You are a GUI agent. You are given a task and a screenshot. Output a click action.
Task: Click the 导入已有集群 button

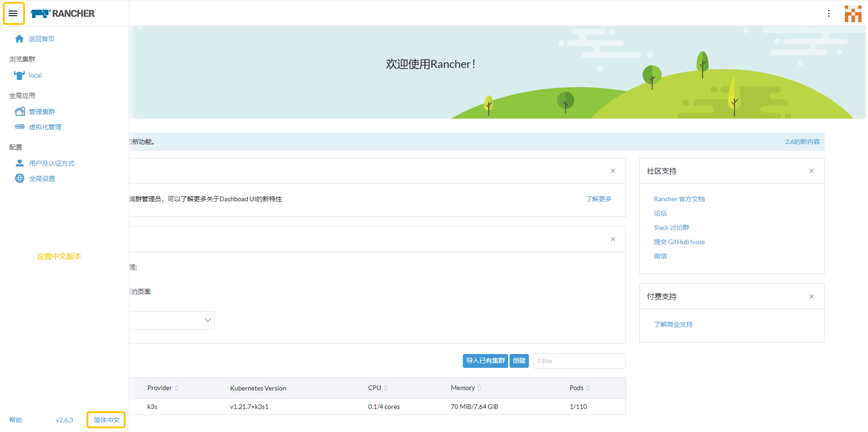tap(486, 361)
